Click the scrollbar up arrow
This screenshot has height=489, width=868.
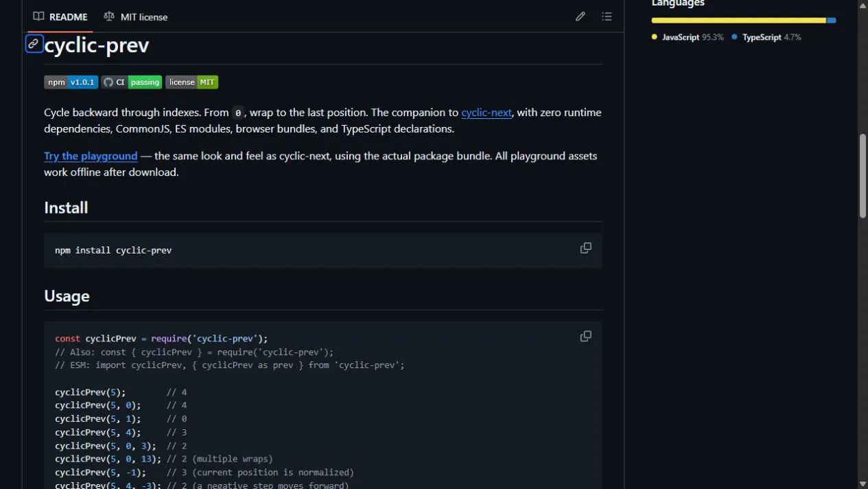(863, 5)
